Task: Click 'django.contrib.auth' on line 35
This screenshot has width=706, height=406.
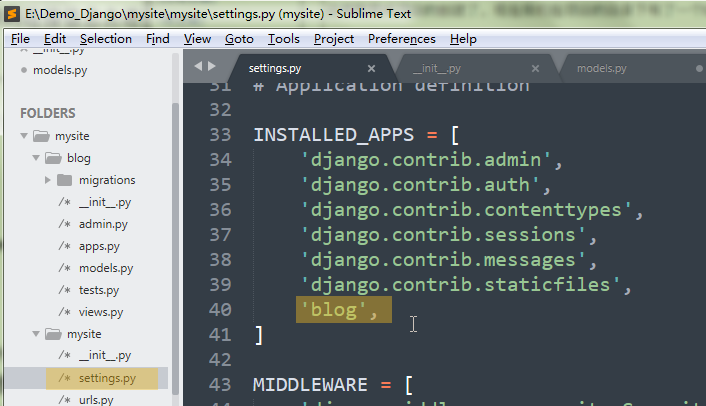Action: [420, 185]
